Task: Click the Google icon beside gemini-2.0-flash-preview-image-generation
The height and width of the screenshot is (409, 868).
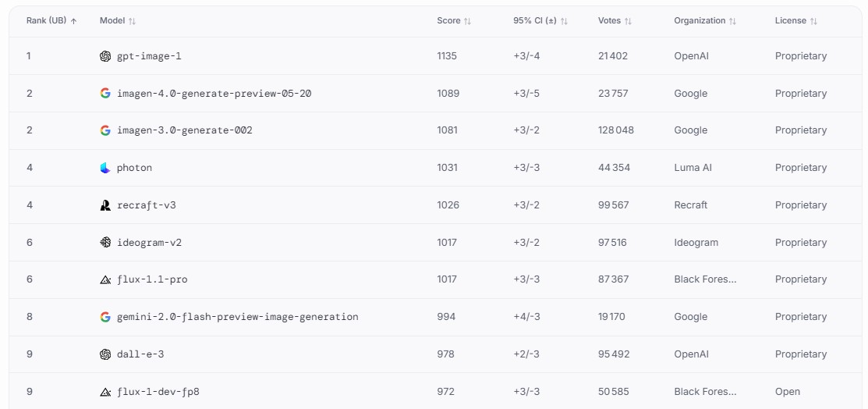Action: [x=105, y=317]
